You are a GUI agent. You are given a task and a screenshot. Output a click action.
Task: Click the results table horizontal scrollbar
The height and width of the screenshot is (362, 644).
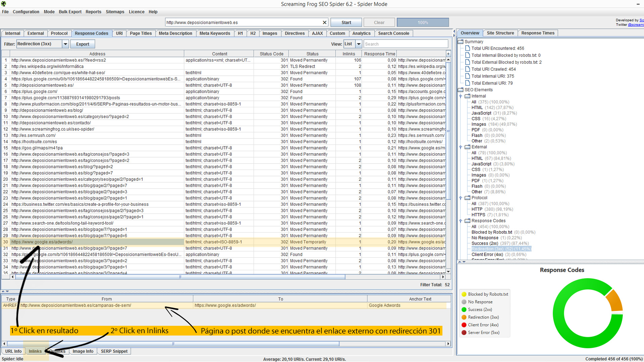point(180,277)
